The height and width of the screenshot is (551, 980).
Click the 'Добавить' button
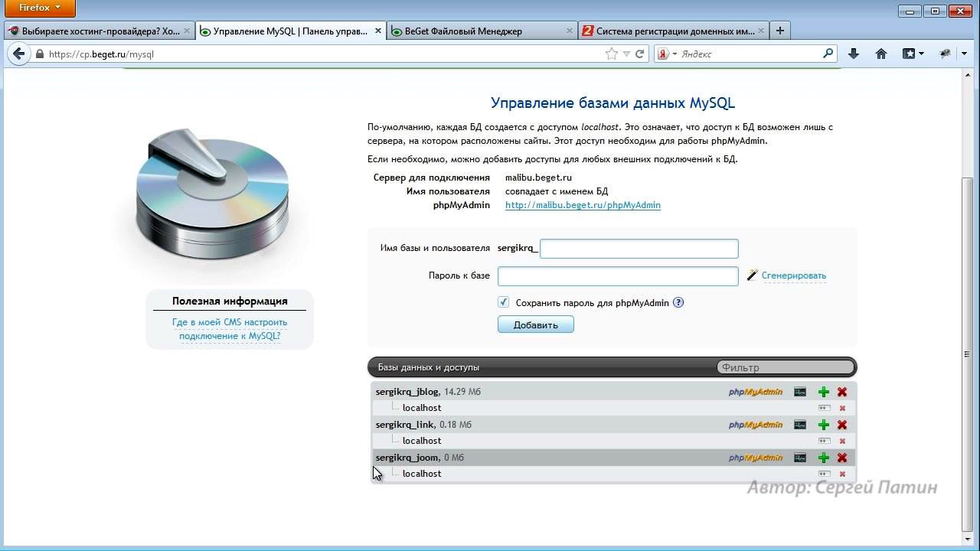click(x=536, y=324)
